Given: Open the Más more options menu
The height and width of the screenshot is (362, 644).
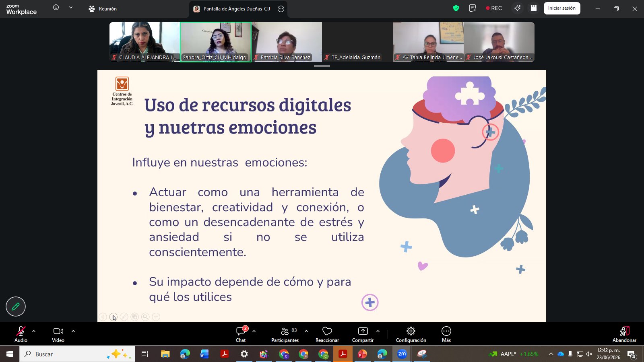Looking at the screenshot, I should pos(446,335).
